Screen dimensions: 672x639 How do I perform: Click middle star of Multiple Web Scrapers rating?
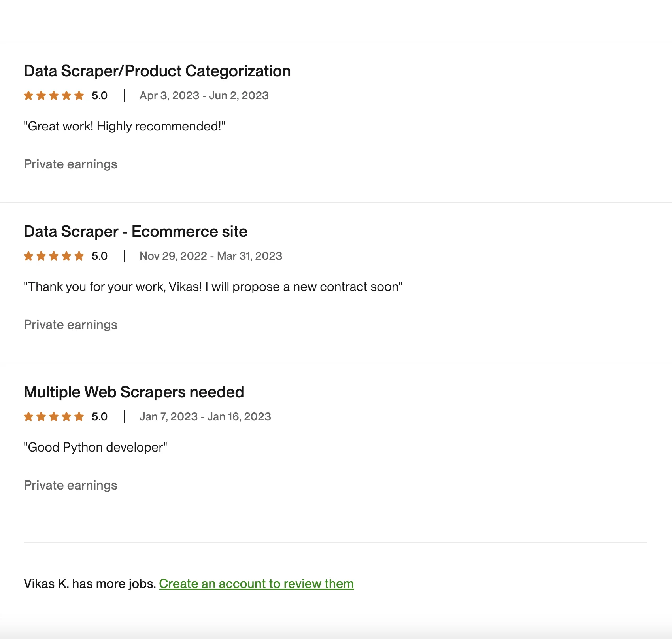click(54, 417)
